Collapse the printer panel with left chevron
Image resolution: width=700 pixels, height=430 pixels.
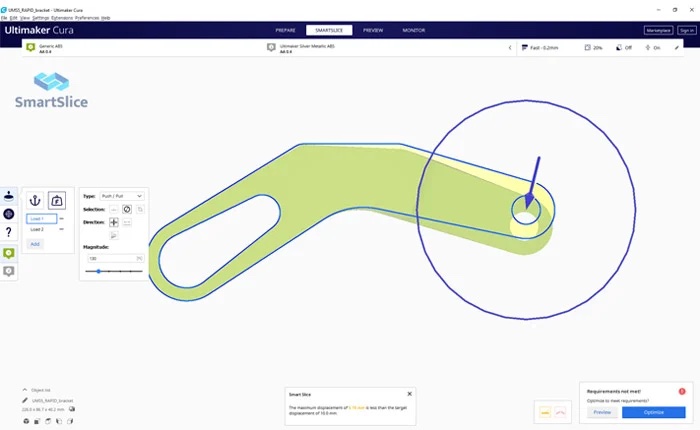(x=510, y=48)
